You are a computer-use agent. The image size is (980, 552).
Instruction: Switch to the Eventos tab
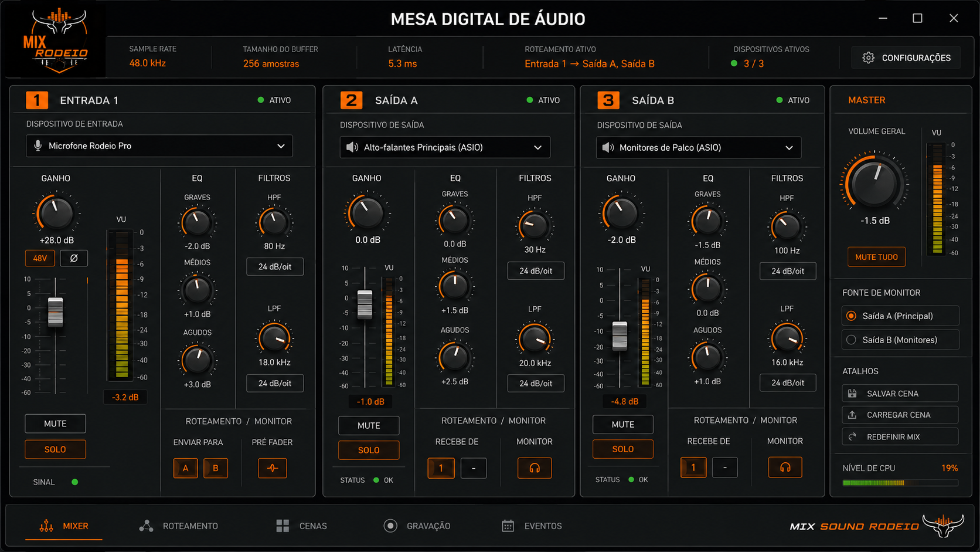pos(532,526)
